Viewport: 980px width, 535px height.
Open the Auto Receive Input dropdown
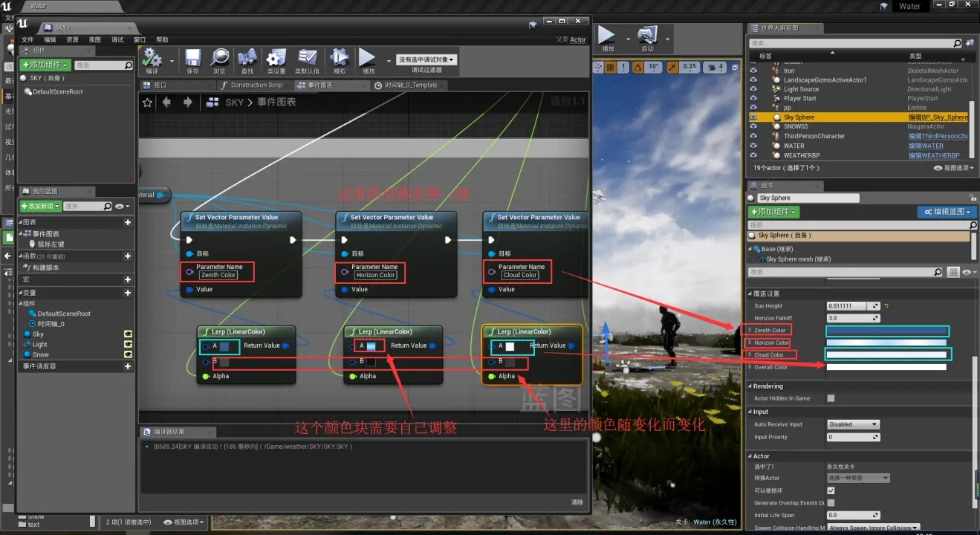point(853,424)
